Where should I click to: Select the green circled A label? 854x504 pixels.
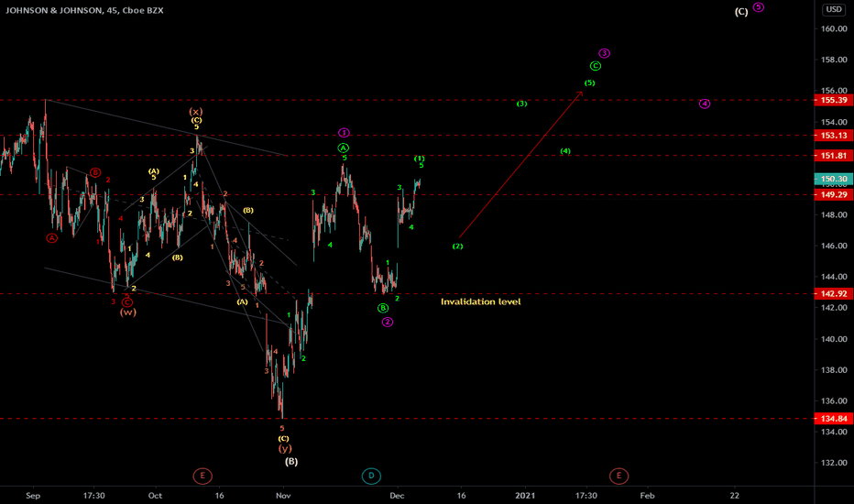click(343, 148)
